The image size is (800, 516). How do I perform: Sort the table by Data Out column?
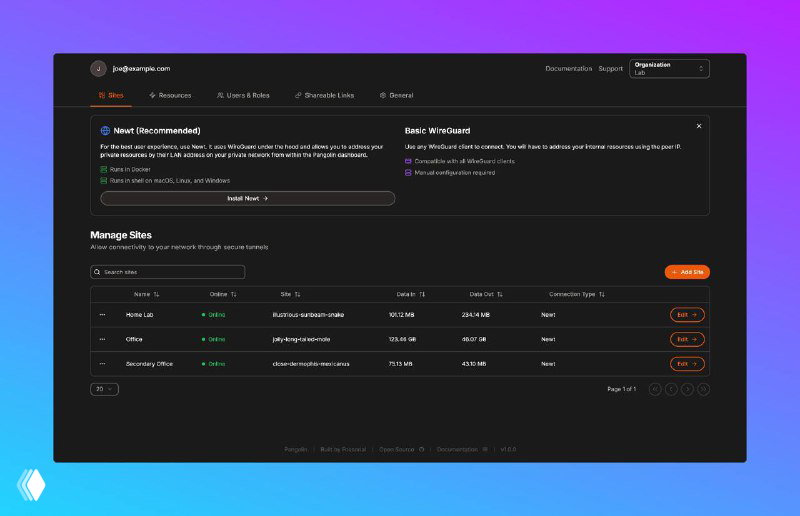coord(486,294)
